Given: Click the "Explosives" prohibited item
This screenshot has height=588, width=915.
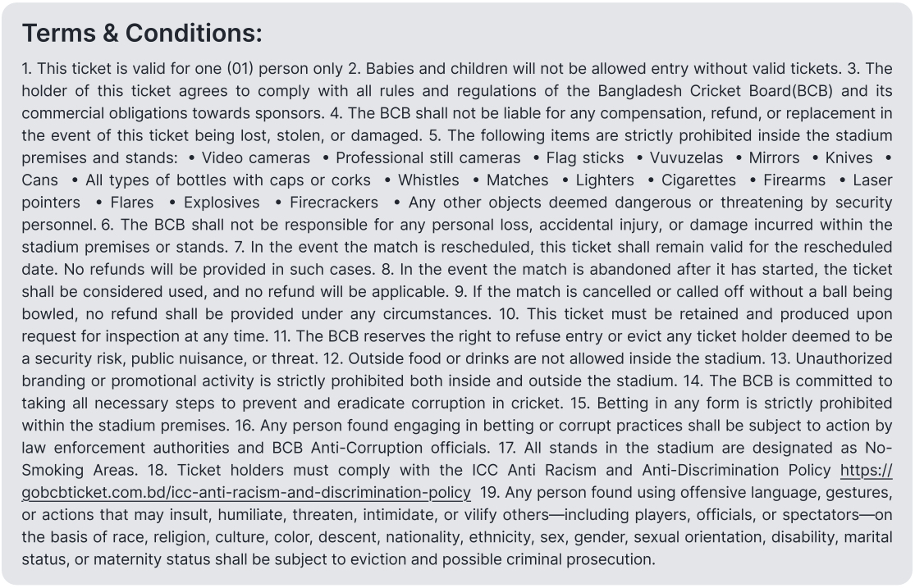Looking at the screenshot, I should pos(221,202).
